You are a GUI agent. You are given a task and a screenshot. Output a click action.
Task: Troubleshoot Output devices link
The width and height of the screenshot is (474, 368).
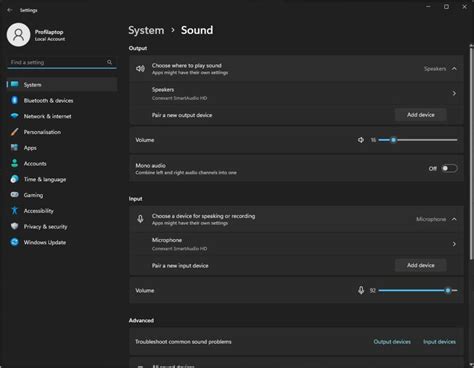coord(392,342)
